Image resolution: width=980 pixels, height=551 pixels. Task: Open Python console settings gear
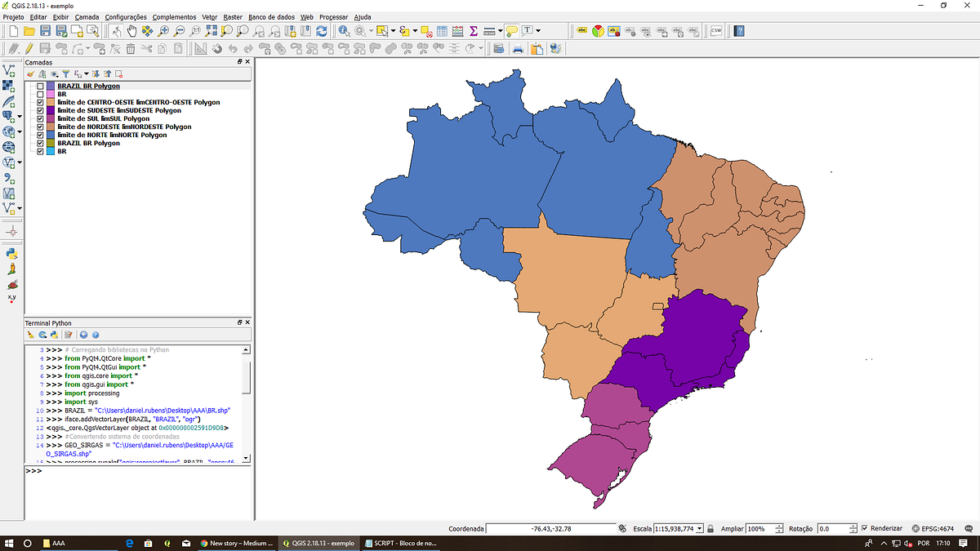pos(83,334)
